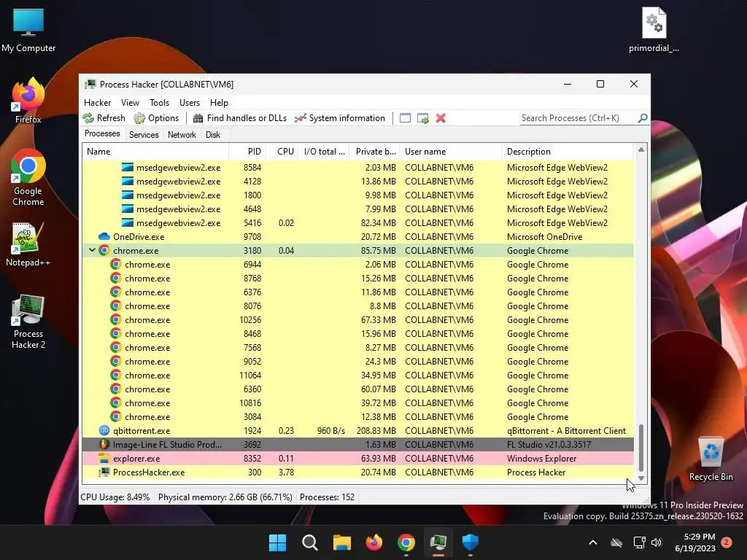The image size is (747, 560).
Task: Open taskbar Search icon
Action: click(309, 542)
